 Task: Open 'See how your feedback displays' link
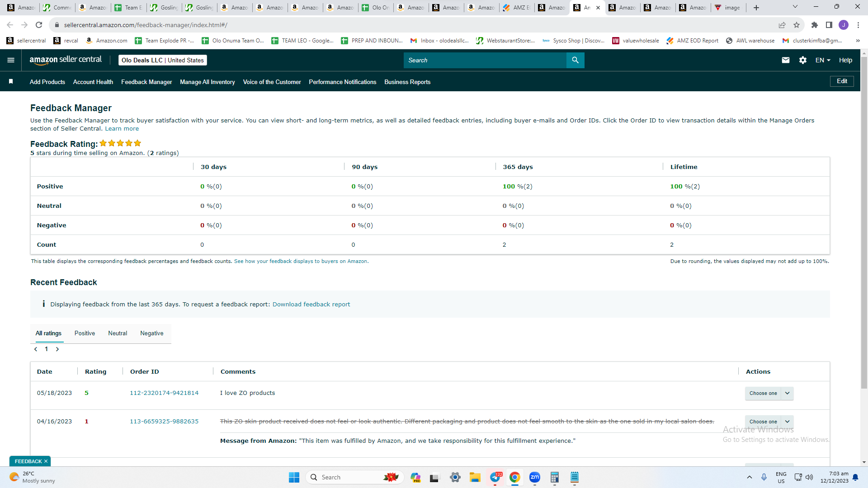[x=301, y=261]
